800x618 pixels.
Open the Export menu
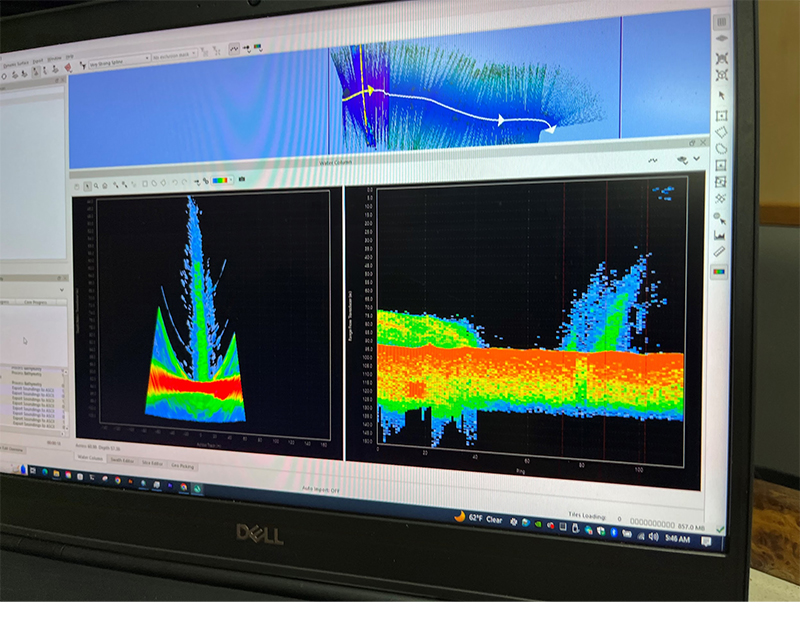[x=38, y=61]
